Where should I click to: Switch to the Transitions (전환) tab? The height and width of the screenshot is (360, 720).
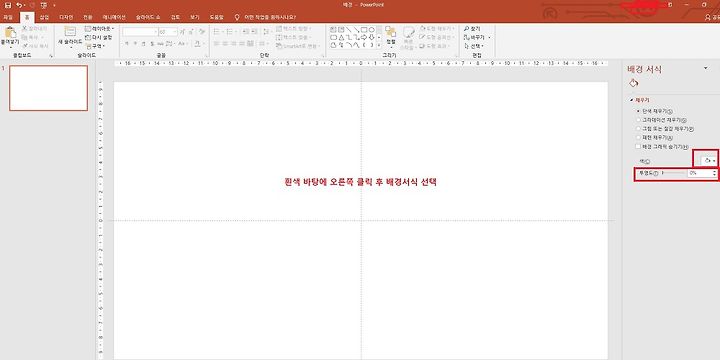pyautogui.click(x=88, y=17)
